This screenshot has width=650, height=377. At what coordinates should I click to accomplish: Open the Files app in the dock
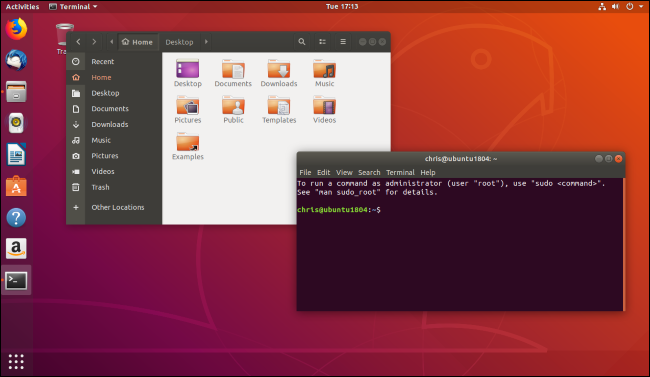[x=16, y=92]
